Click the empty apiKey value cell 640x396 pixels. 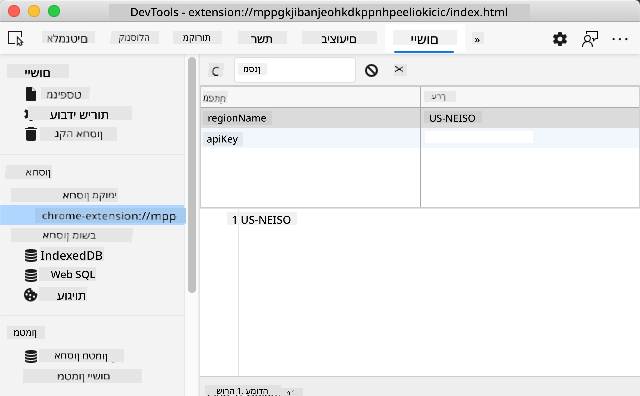click(529, 138)
